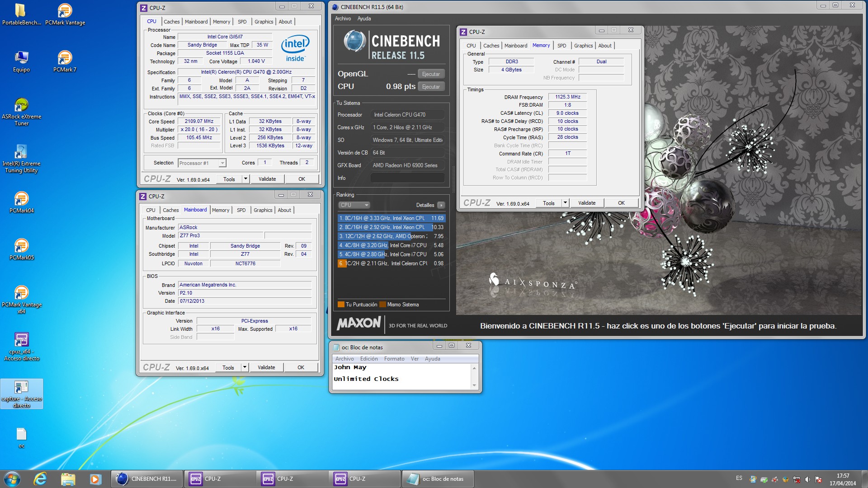The height and width of the screenshot is (488, 868).
Task: Click Memory tab in top CPU-Z window
Action: [x=222, y=22]
